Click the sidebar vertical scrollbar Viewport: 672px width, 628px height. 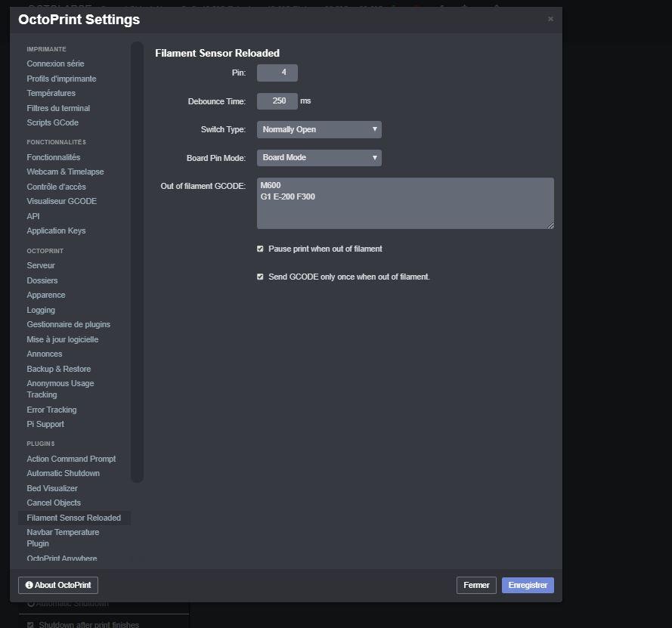[x=137, y=261]
